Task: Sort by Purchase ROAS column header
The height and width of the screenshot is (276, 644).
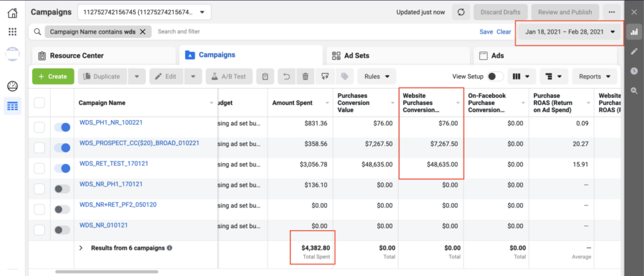Action: pyautogui.click(x=562, y=102)
